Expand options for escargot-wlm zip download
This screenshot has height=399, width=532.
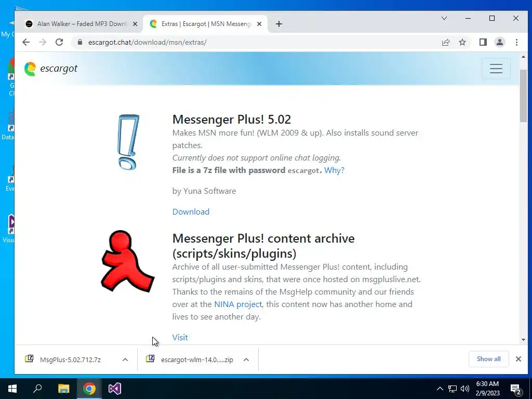coord(246,360)
